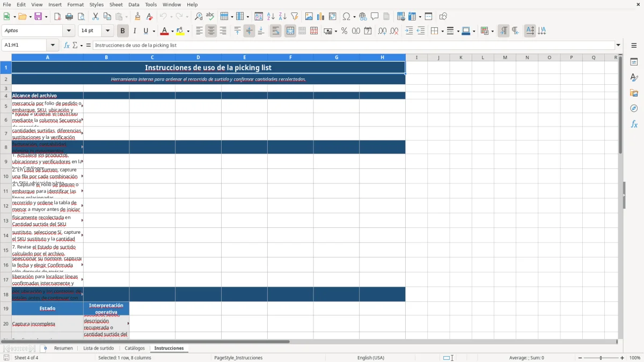Add a decimal place
Image resolution: width=644 pixels, height=362 pixels.
click(382, 31)
